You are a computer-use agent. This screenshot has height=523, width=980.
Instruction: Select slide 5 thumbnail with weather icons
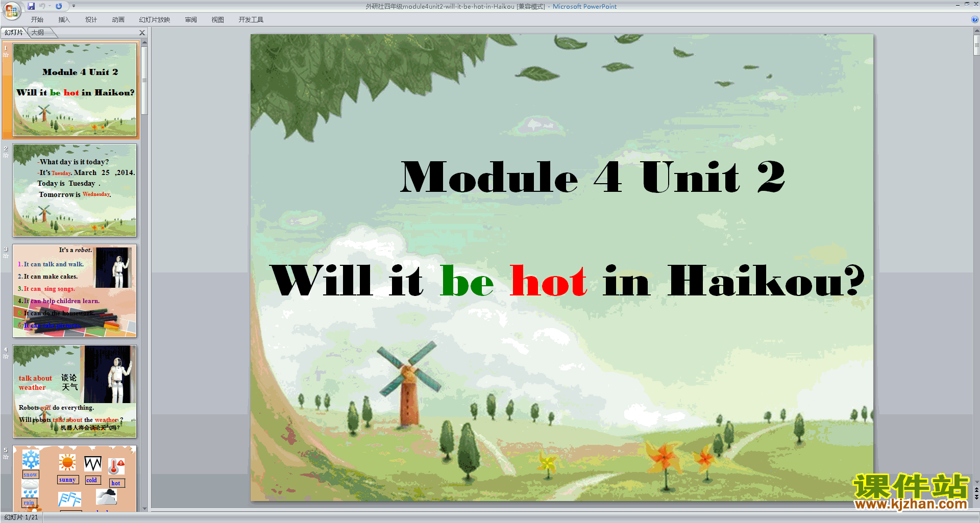75,479
